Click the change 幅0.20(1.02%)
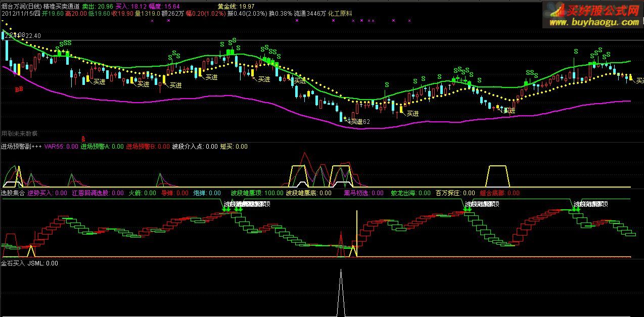 click(x=205, y=14)
